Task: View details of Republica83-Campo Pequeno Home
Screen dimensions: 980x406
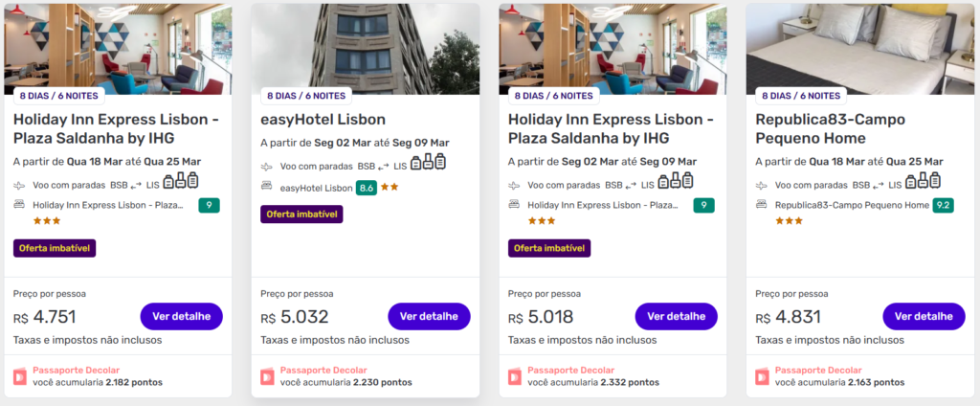Action: [x=923, y=316]
